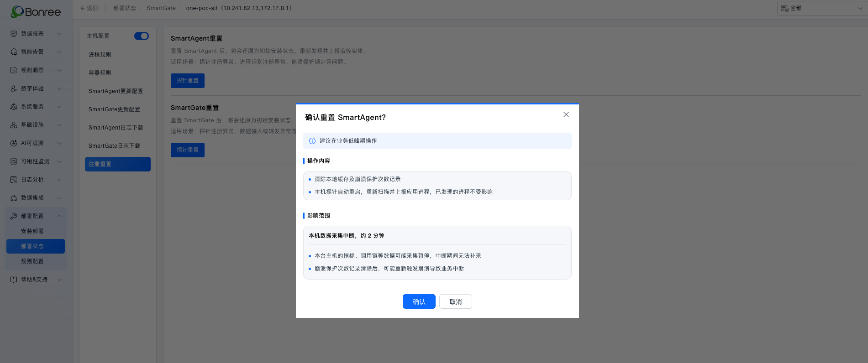Open SmartAgent更新配置 settings tab
Screen dimensions: 868x363
pyautogui.click(x=118, y=91)
